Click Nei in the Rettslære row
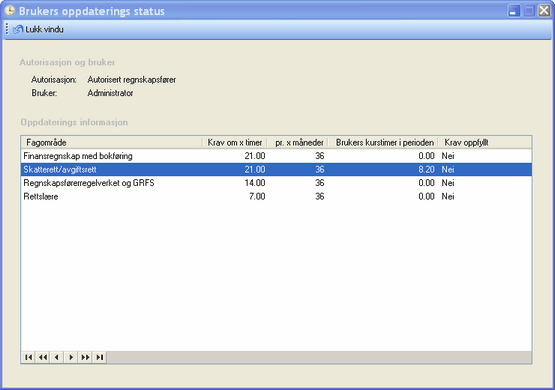Screen dimensions: 555x390 (x=448, y=196)
